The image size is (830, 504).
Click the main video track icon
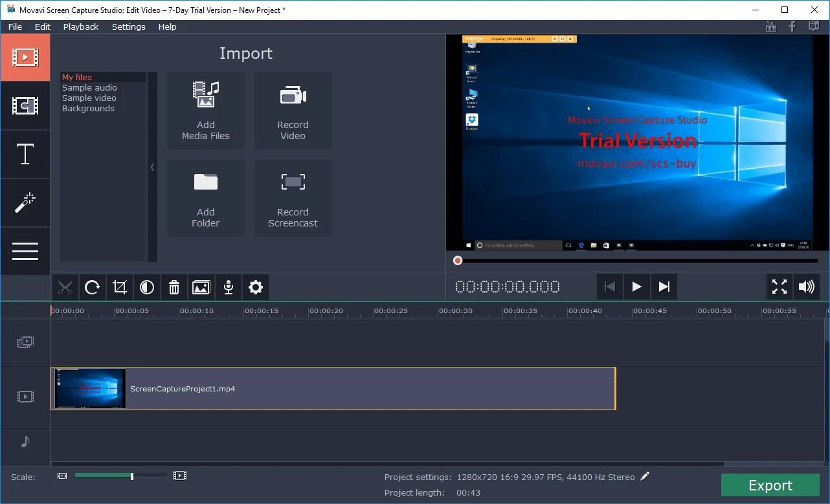click(x=25, y=397)
